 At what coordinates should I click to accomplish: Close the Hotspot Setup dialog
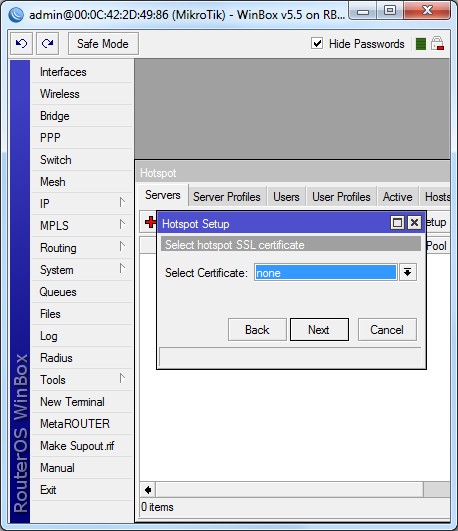point(414,223)
